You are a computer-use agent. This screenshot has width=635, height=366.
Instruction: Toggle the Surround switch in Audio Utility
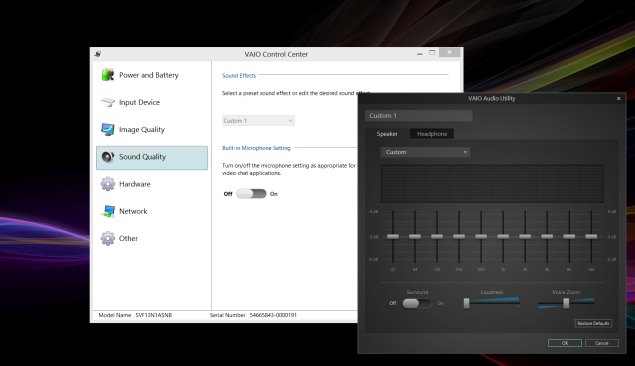click(417, 303)
